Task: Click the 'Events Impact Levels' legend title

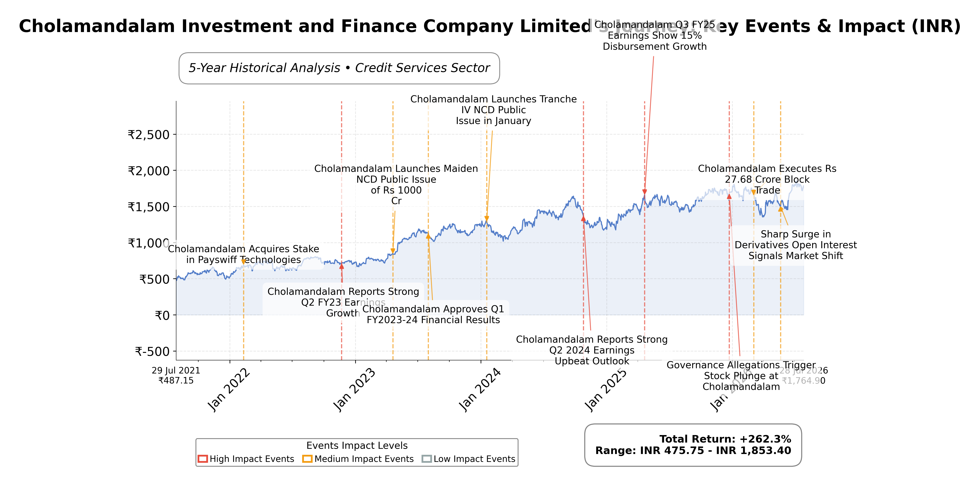Action: (357, 445)
